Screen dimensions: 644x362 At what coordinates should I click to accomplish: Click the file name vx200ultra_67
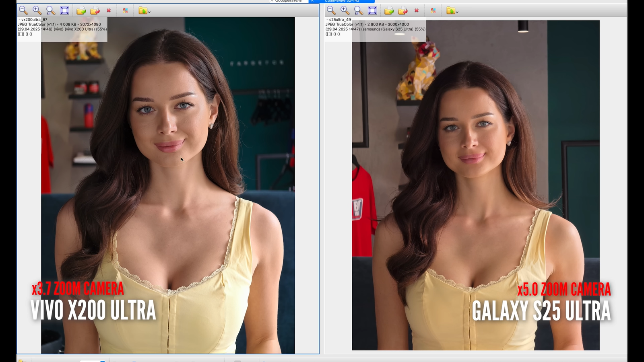click(x=34, y=19)
